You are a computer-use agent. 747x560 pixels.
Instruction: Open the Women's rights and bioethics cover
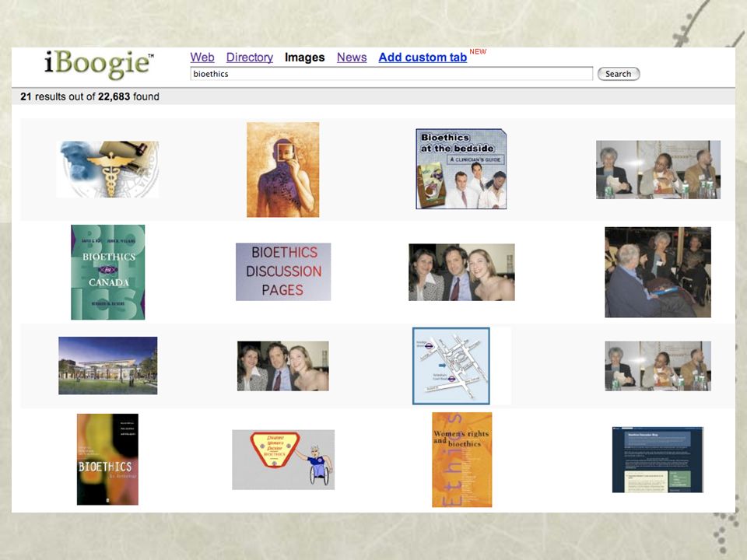[x=461, y=460]
